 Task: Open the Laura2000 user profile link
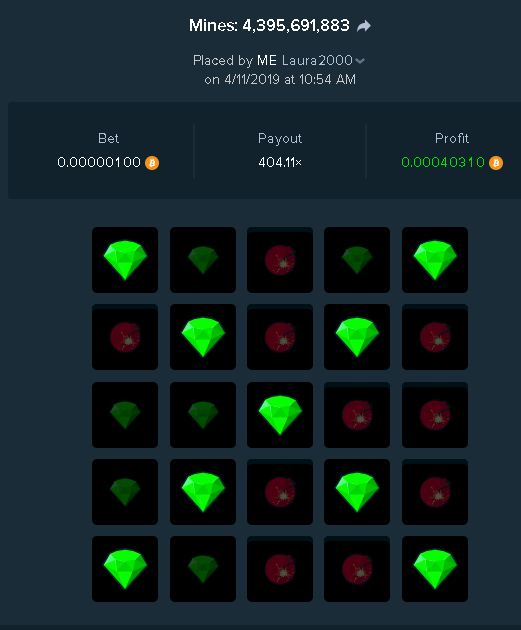tap(317, 60)
